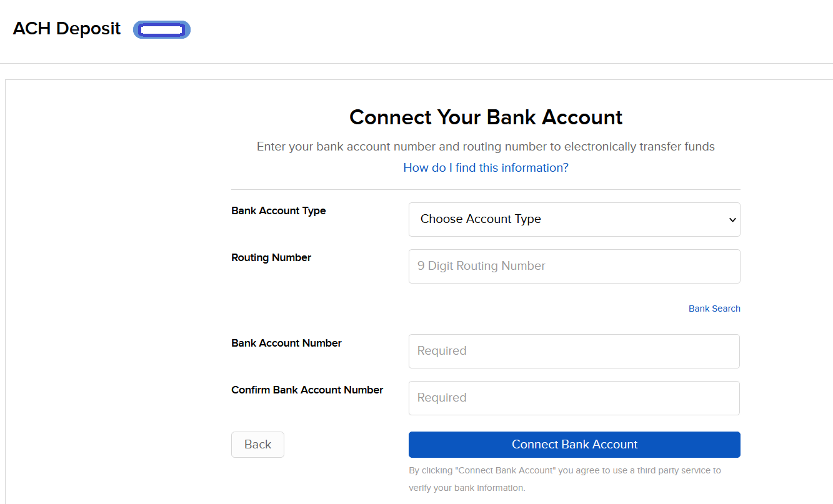Viewport: 833px width, 504px height.
Task: Select the Confirm Bank Account Number field
Action: (x=574, y=398)
